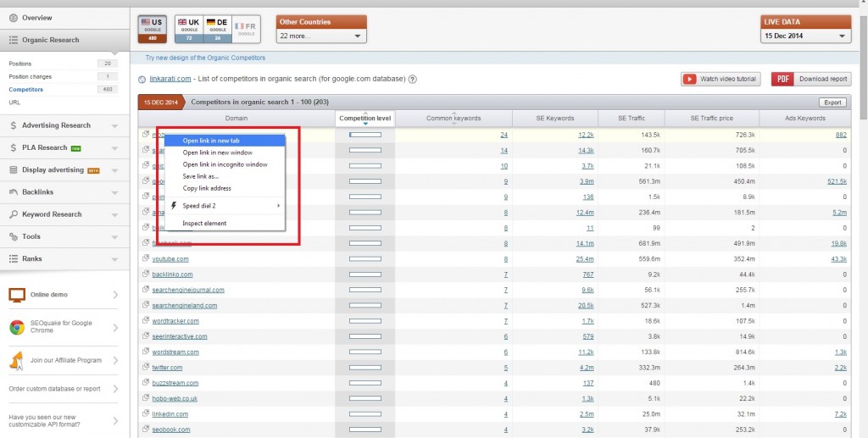Click the Advertising Research dollar icon

(x=14, y=125)
